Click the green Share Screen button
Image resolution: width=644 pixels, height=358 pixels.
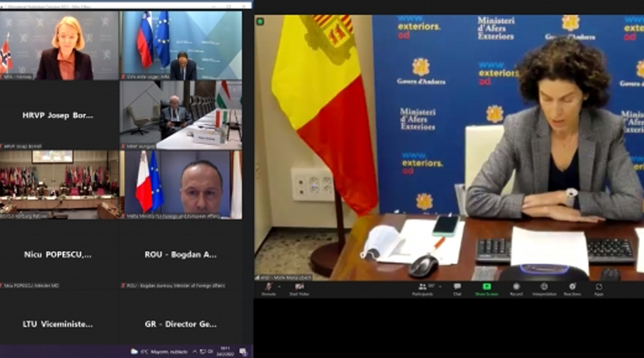tap(487, 286)
